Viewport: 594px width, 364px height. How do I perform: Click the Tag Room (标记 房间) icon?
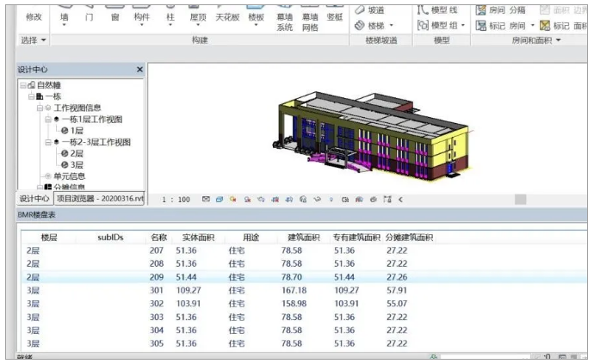(480, 25)
